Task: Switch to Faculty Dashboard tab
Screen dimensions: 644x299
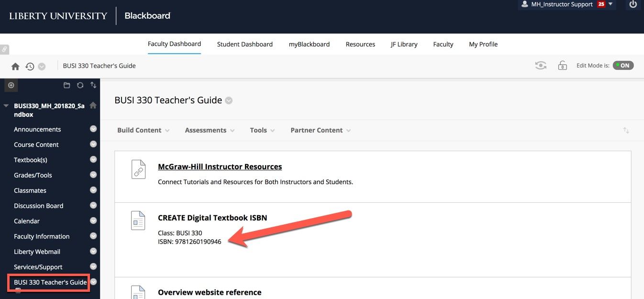Action: pyautogui.click(x=174, y=44)
